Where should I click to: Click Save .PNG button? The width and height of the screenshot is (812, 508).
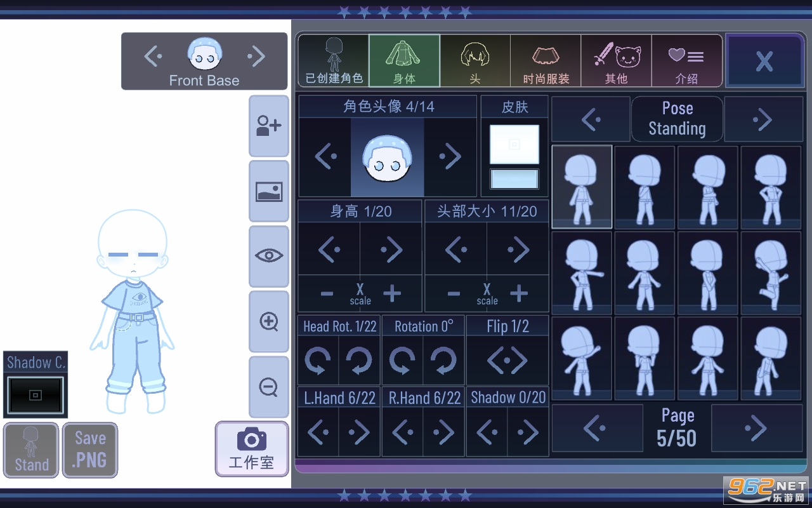pos(90,450)
